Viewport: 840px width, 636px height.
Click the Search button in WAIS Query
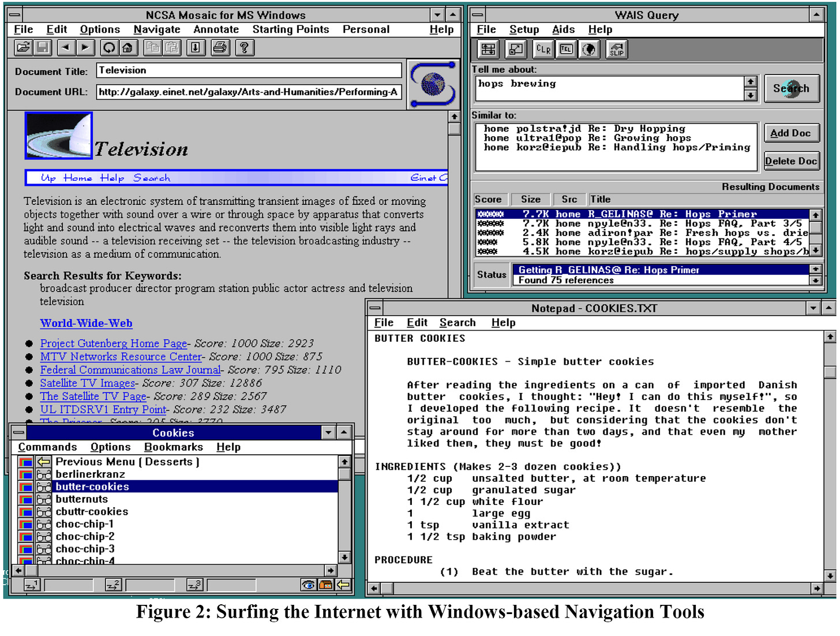(x=792, y=88)
